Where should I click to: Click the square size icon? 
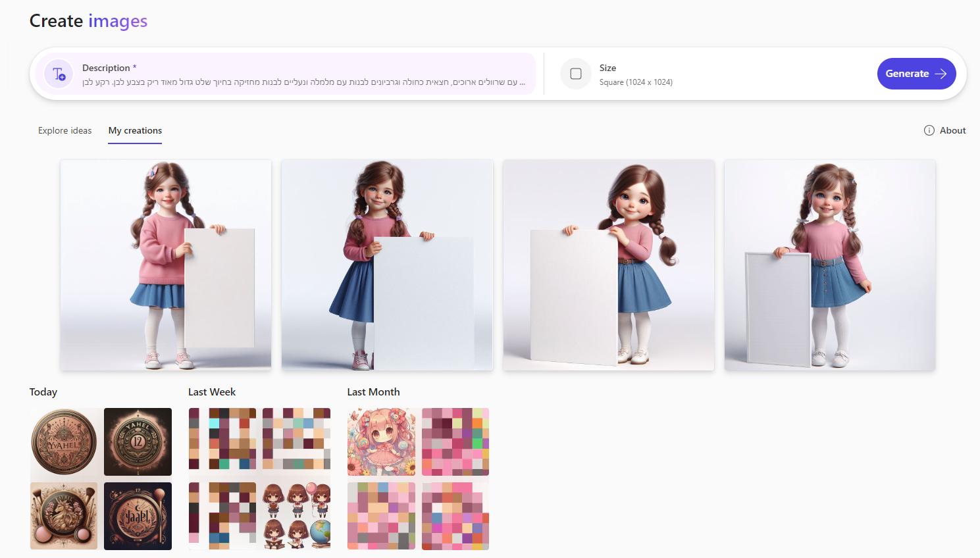click(x=575, y=74)
